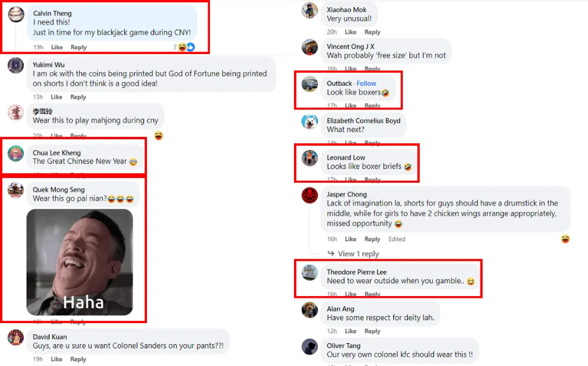Open Jasper Chong's red profile avatar
The width and height of the screenshot is (588, 366).
(310, 196)
